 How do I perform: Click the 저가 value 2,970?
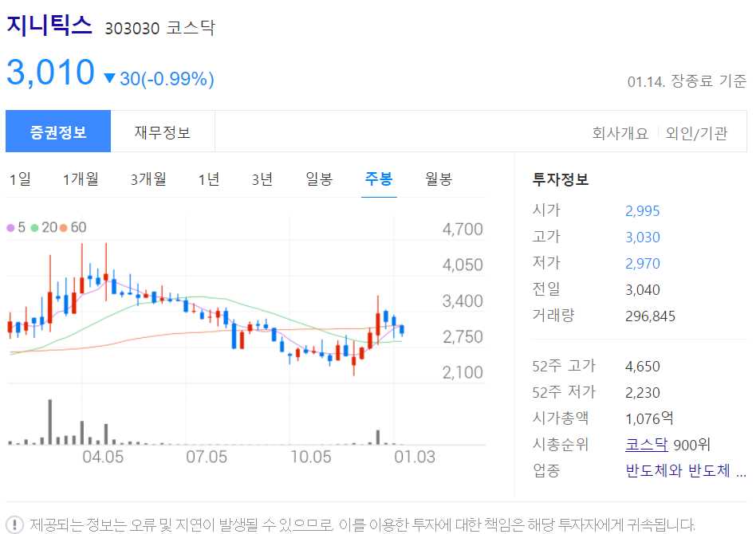[642, 264]
